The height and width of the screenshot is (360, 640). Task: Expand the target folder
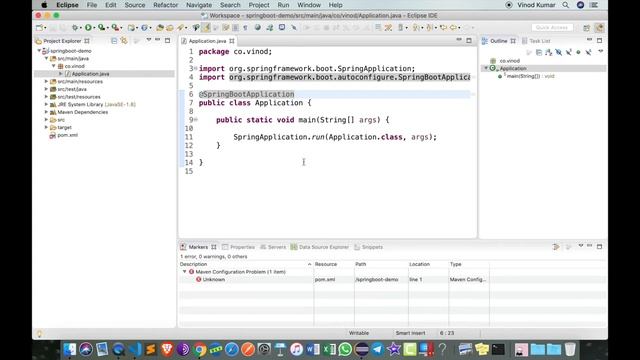pos(46,127)
